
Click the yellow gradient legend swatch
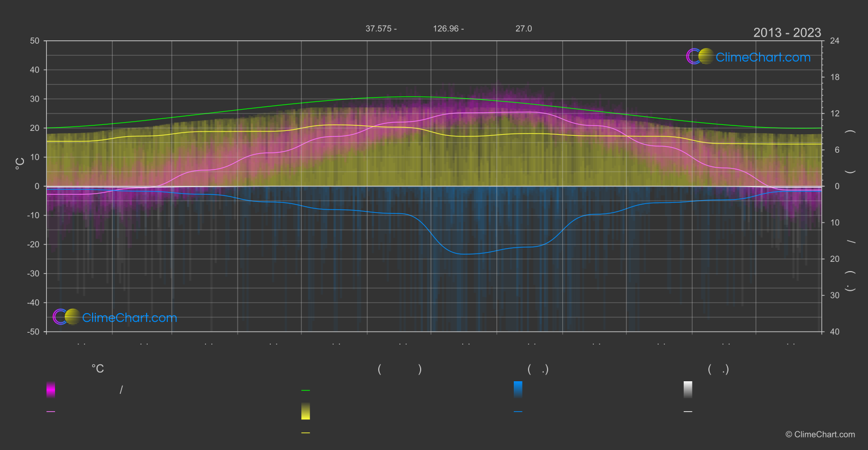(306, 411)
